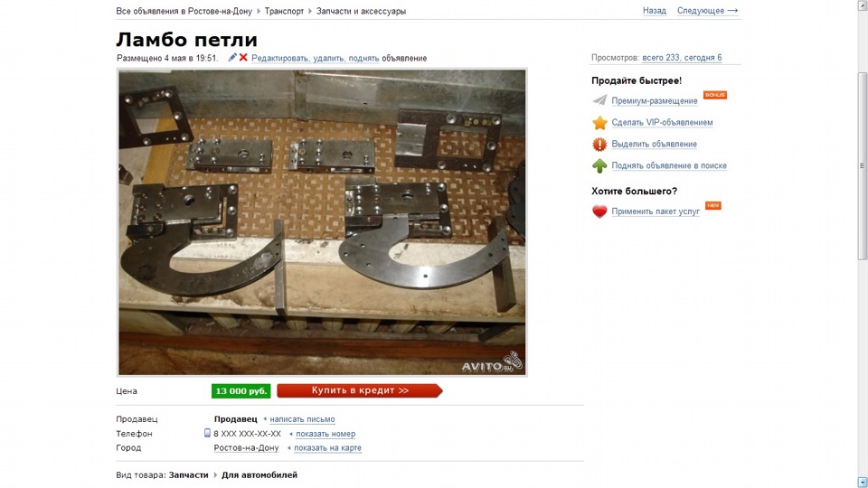Viewport: 868px width, 488px height.
Task: Open the Транспорт breadcrumb category
Action: tap(284, 11)
